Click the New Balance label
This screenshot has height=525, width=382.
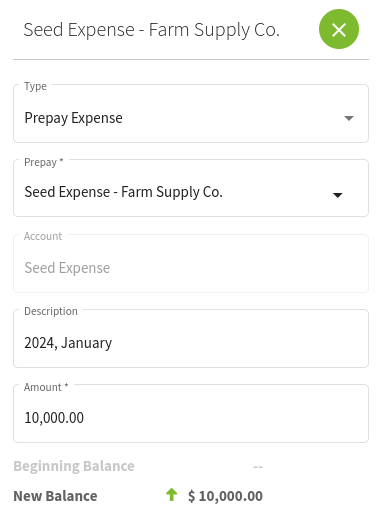pos(55,496)
